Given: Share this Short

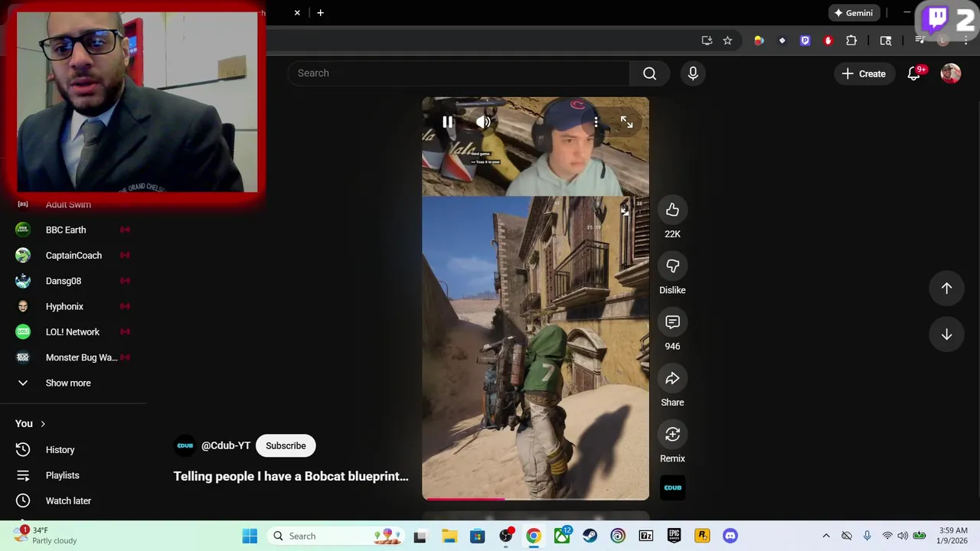Looking at the screenshot, I should 672,378.
